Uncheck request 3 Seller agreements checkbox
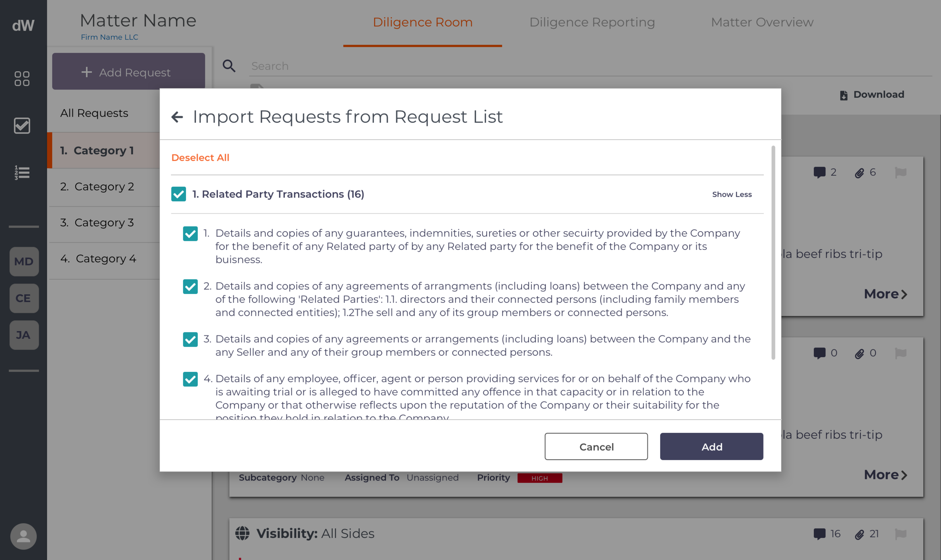This screenshot has width=941, height=560. click(190, 339)
